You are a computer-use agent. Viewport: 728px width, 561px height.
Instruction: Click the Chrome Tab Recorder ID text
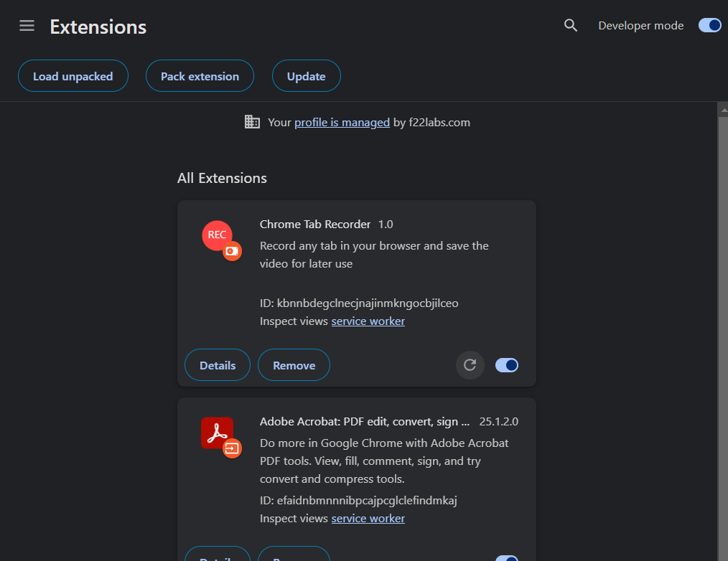click(359, 303)
